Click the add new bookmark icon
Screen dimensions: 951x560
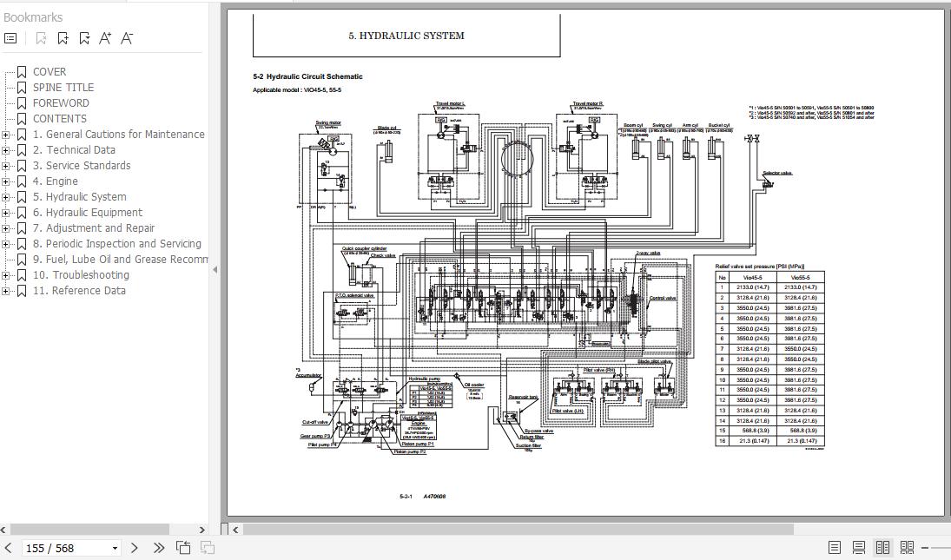(x=63, y=38)
